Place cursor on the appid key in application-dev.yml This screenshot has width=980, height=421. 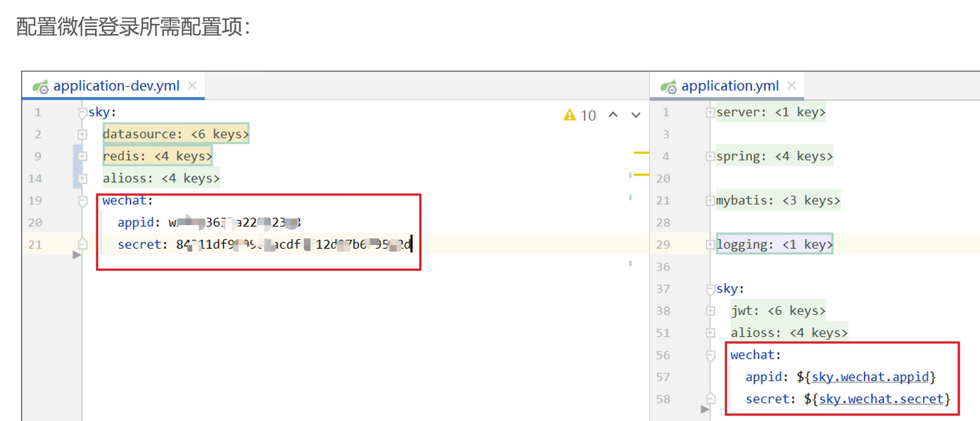pyautogui.click(x=135, y=222)
